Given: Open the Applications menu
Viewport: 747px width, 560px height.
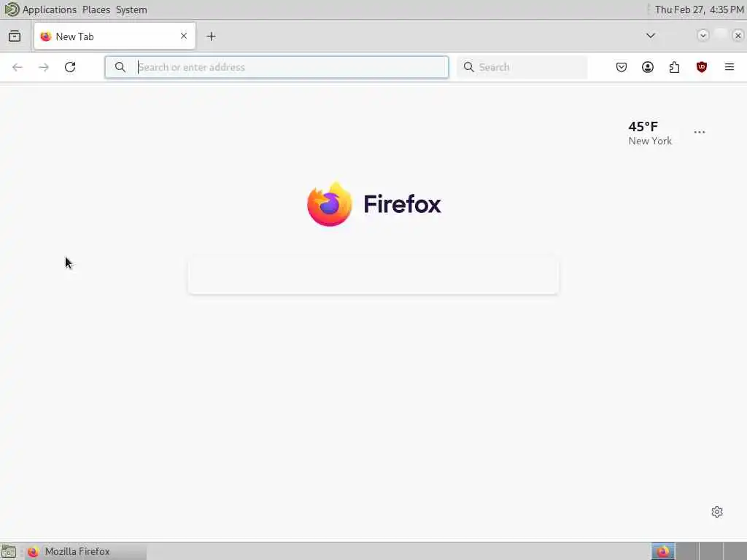Looking at the screenshot, I should pos(49,9).
